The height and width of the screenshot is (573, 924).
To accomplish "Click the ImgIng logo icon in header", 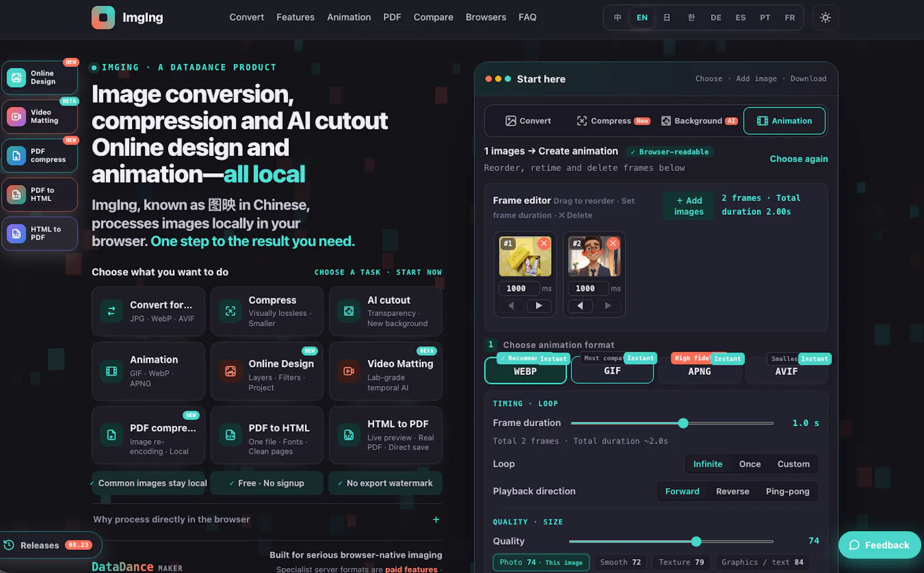I will (x=103, y=17).
